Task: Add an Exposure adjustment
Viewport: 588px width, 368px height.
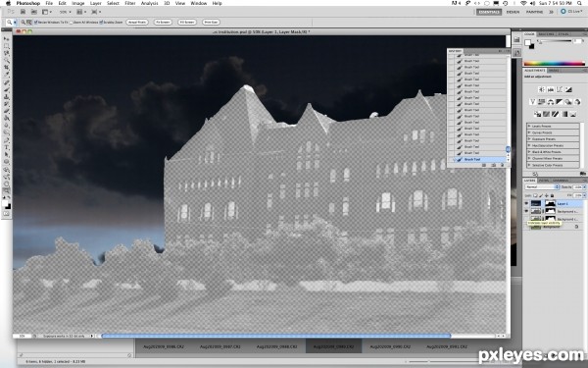Action: point(568,89)
